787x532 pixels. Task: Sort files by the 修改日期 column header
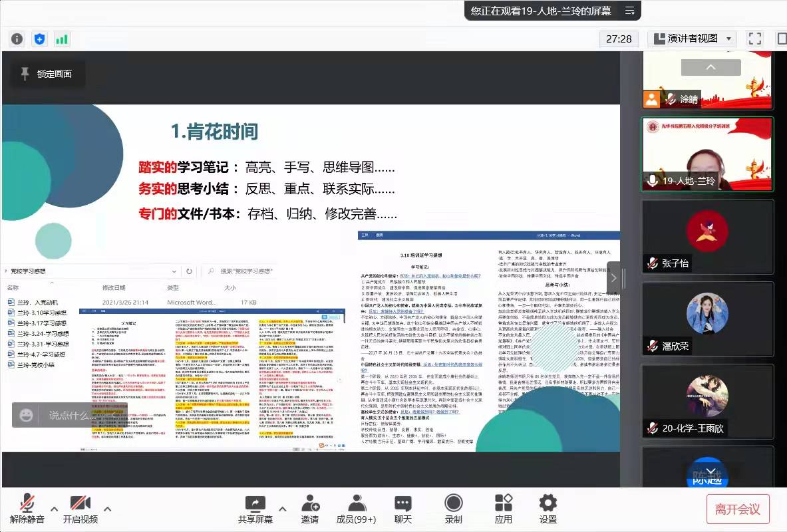click(114, 287)
